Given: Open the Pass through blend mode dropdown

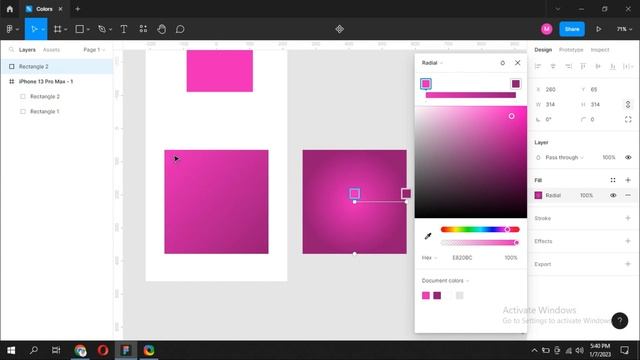Looking at the screenshot, I should (564, 157).
